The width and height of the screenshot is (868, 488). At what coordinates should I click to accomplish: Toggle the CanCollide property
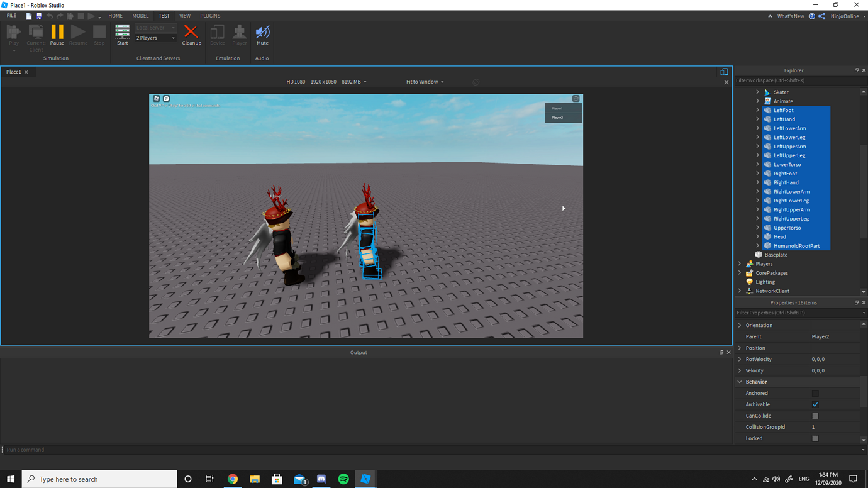click(x=815, y=415)
